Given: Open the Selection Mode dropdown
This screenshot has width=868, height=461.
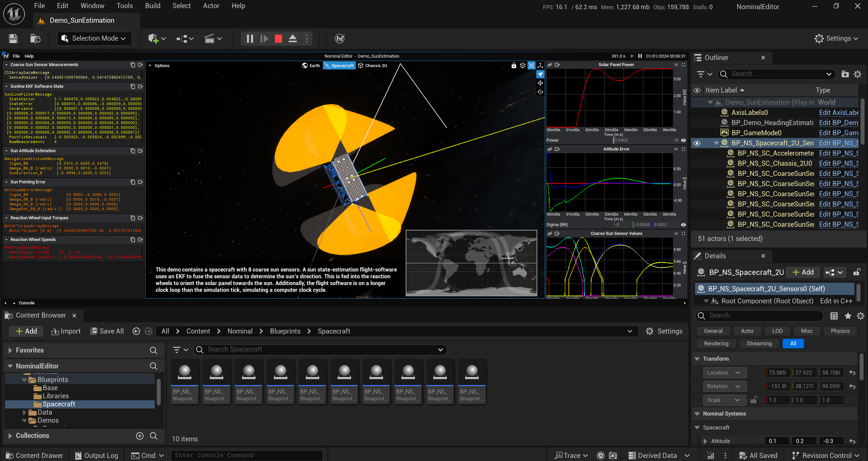Looking at the screenshot, I should tap(94, 38).
